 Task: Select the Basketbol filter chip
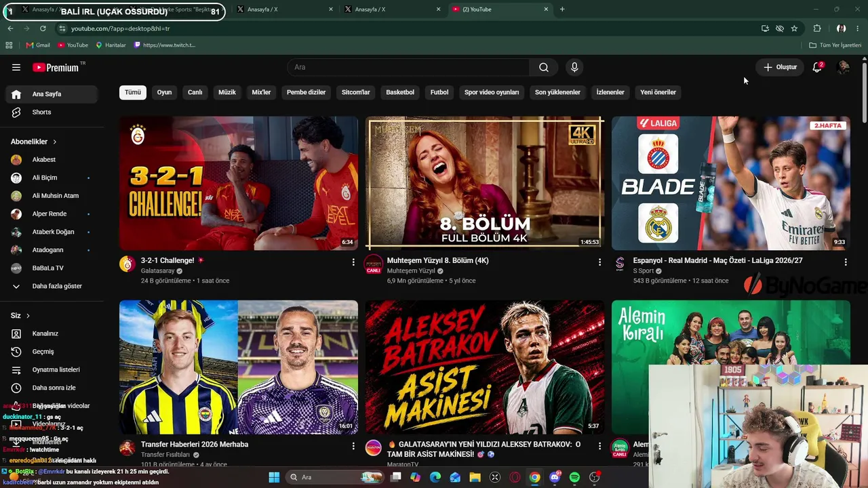[400, 92]
